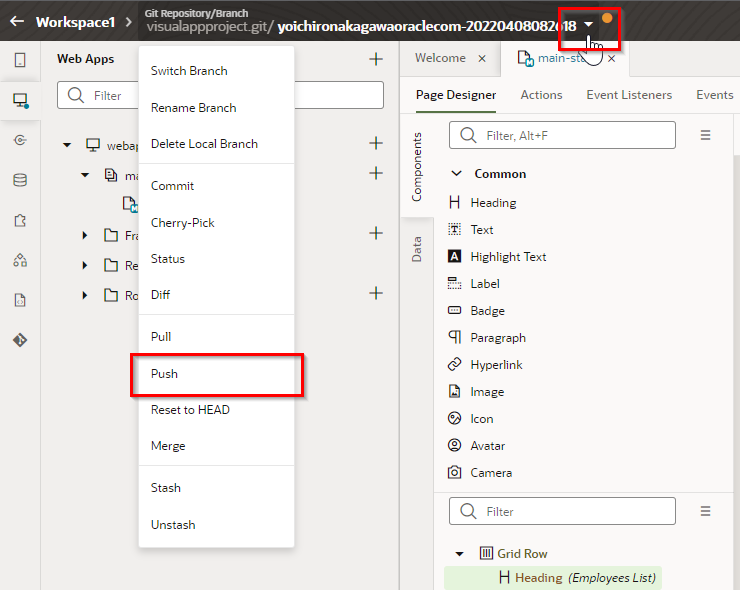Open the Git branch dropdown arrow
Viewport: 740px width, 590px height.
pos(589,24)
